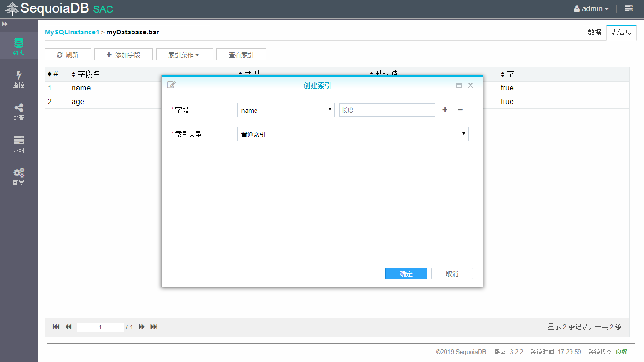The width and height of the screenshot is (644, 362).
Task: Open the 索引类型 index type dropdown
Action: click(353, 134)
